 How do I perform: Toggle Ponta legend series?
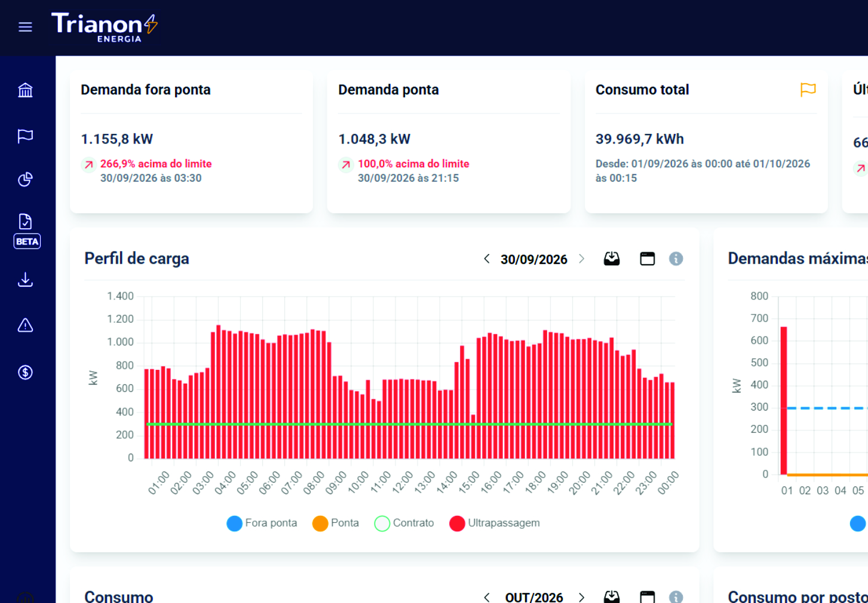[x=336, y=523]
